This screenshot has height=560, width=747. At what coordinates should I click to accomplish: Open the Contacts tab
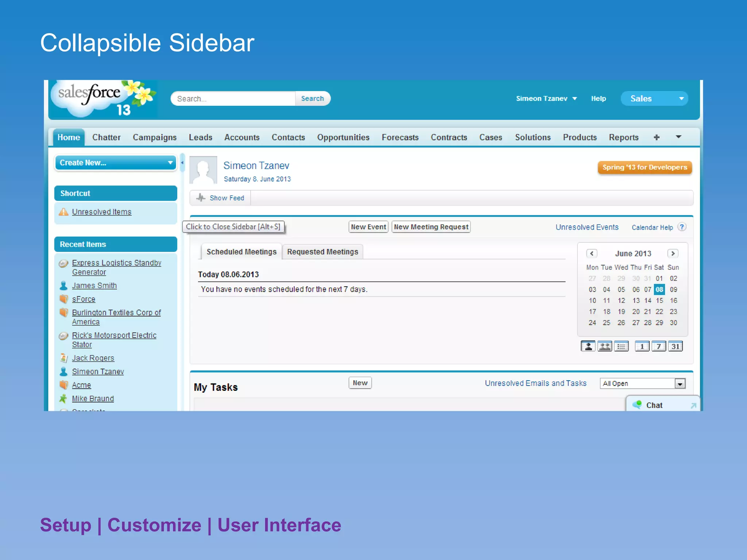288,137
